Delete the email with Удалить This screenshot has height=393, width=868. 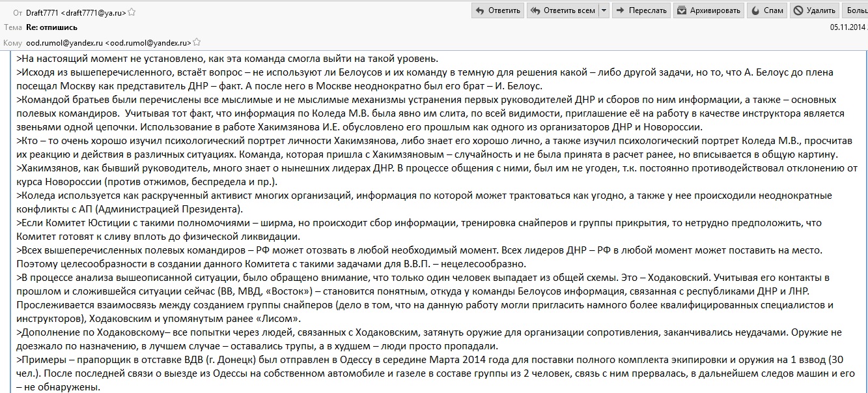[x=815, y=10]
